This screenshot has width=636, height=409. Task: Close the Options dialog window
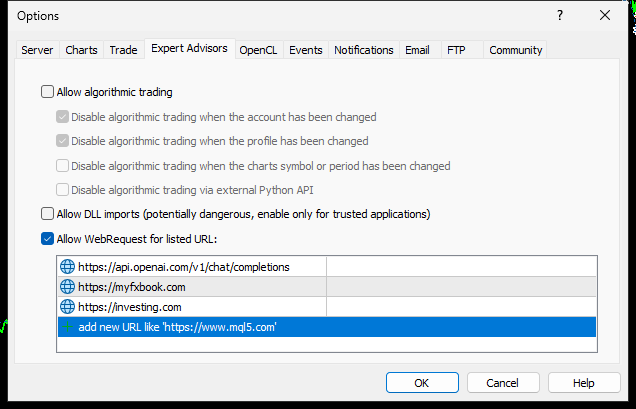coord(605,15)
